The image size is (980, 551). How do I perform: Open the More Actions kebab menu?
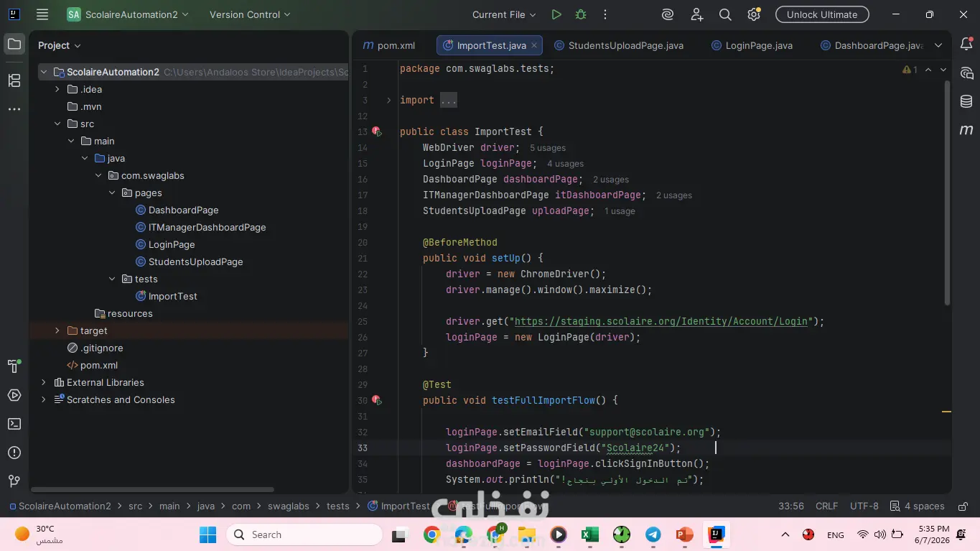(x=605, y=14)
